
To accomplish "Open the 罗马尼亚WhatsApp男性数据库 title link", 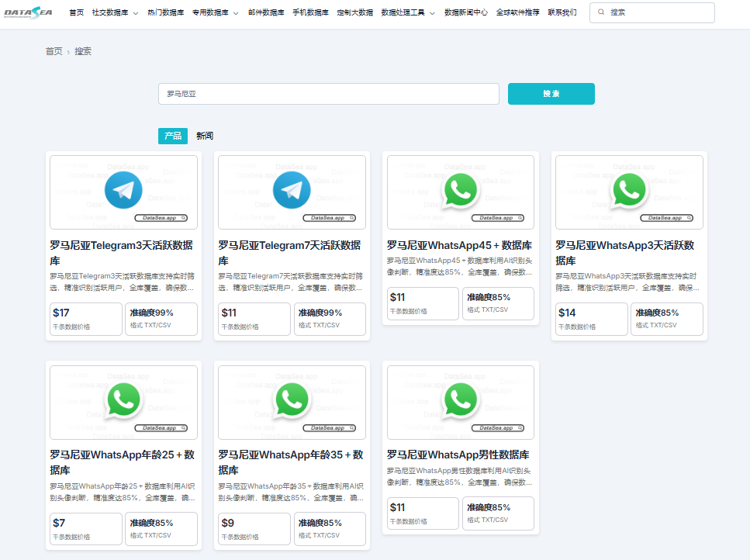I will point(458,455).
